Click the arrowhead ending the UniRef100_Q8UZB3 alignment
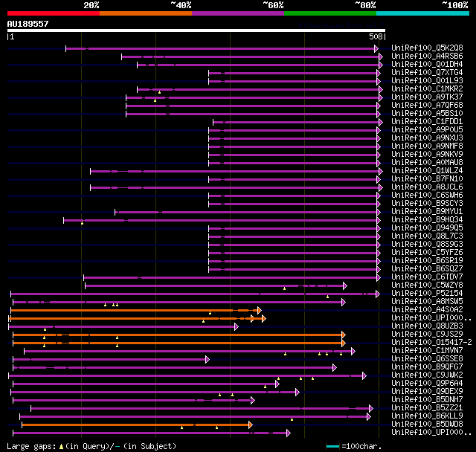 [237, 326]
